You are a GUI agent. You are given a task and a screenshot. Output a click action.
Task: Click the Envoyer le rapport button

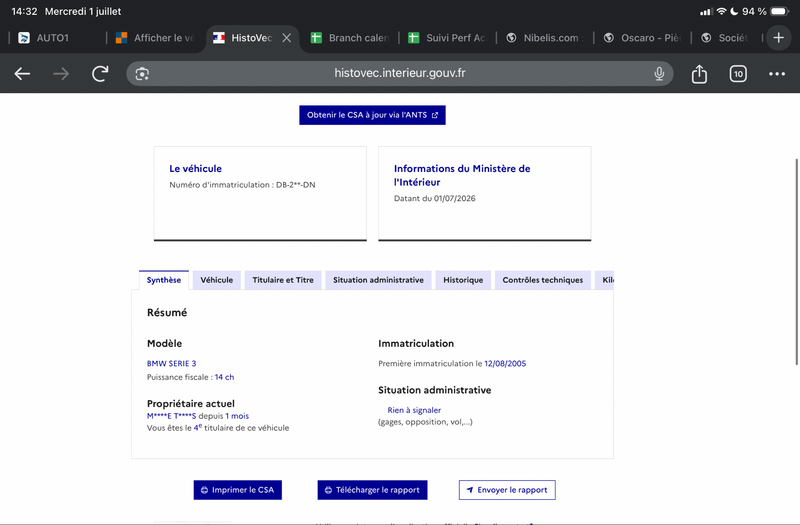pos(507,490)
